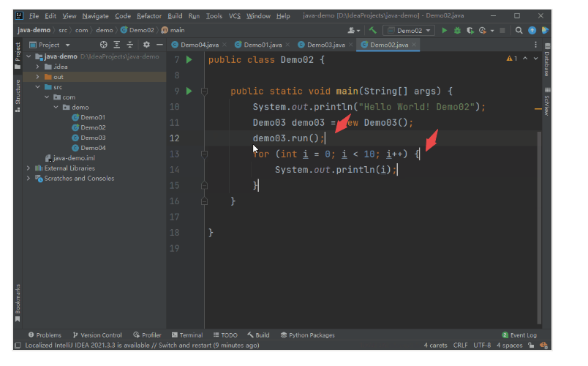The width and height of the screenshot is (588, 366).
Task: Expand Scratches and Consoles node
Action: [x=29, y=178]
